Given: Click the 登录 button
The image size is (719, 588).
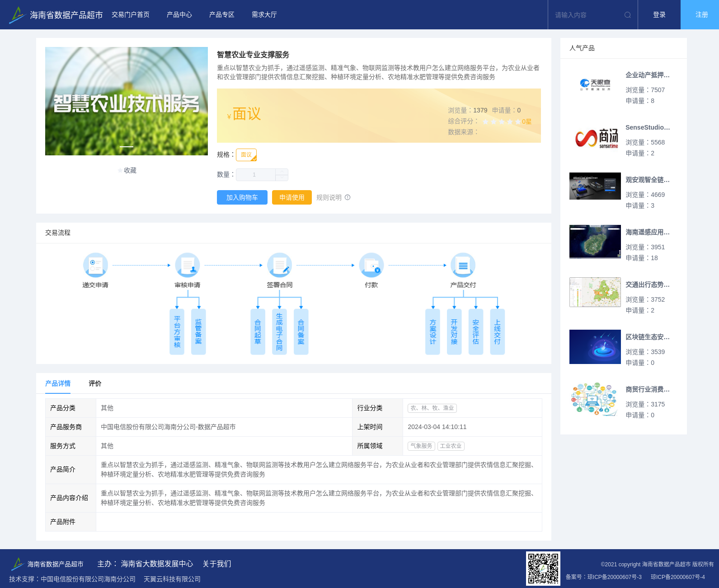Looking at the screenshot, I should point(659,15).
